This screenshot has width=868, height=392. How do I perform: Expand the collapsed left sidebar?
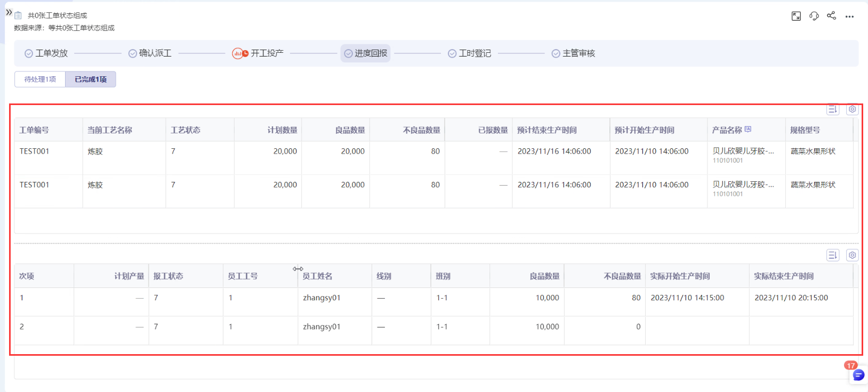pos(9,12)
